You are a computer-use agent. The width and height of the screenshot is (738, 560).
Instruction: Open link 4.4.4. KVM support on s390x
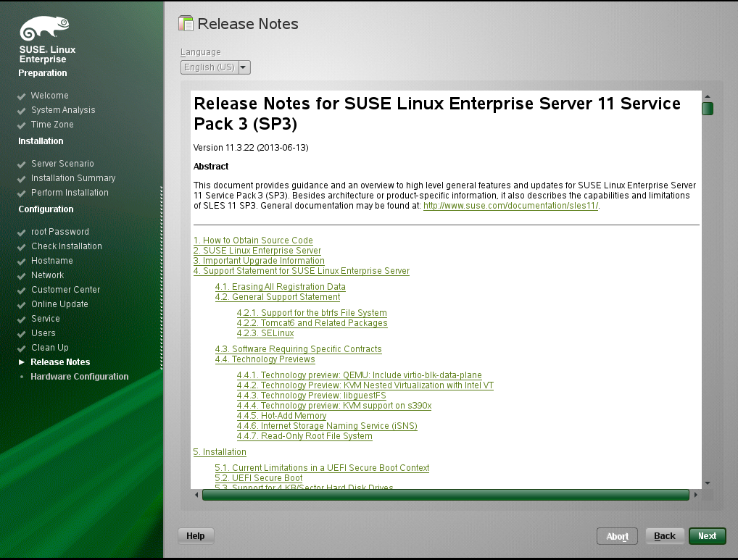(x=334, y=406)
